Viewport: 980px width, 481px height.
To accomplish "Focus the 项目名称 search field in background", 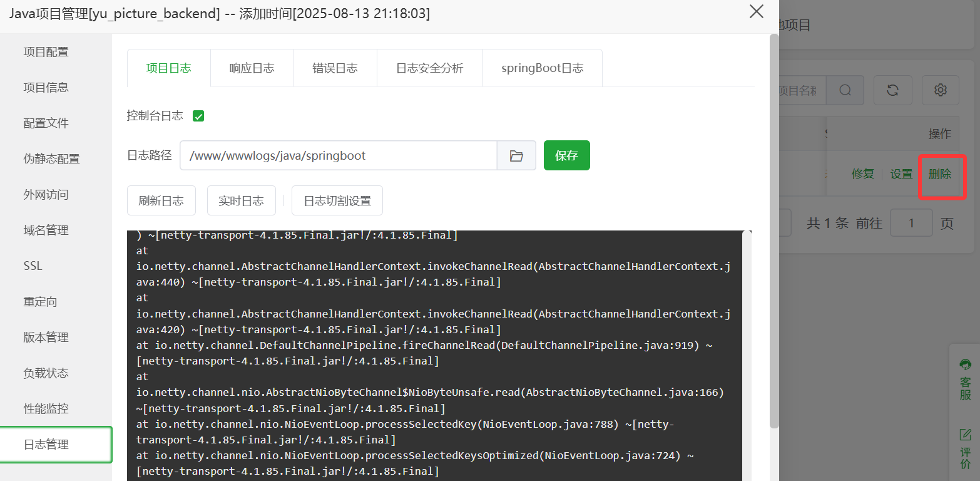I will point(802,90).
